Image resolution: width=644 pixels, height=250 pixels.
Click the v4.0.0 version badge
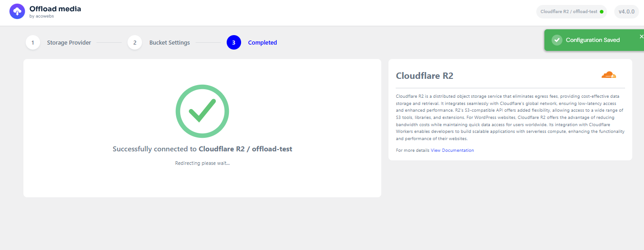pos(626,12)
